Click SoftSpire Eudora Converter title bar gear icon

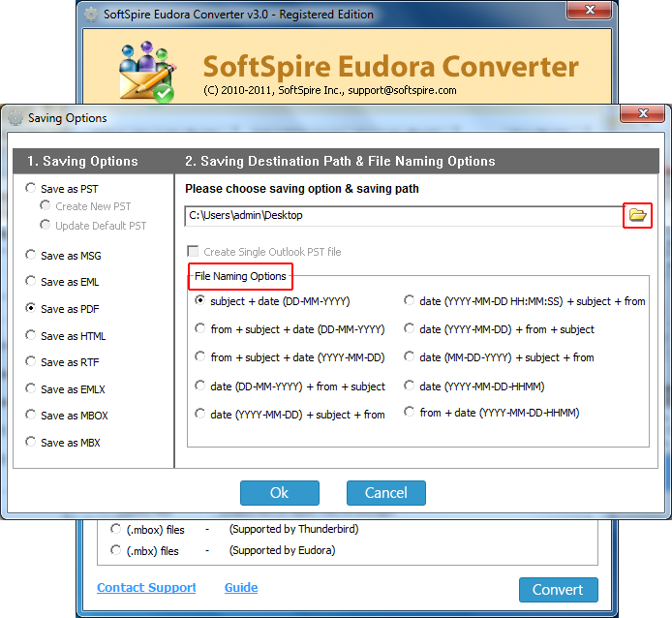pyautogui.click(x=91, y=15)
